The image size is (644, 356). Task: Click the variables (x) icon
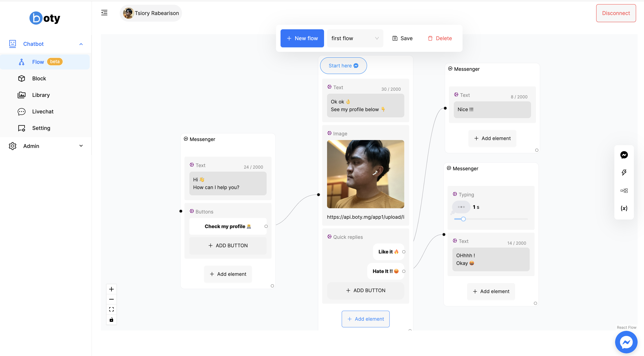[624, 208]
